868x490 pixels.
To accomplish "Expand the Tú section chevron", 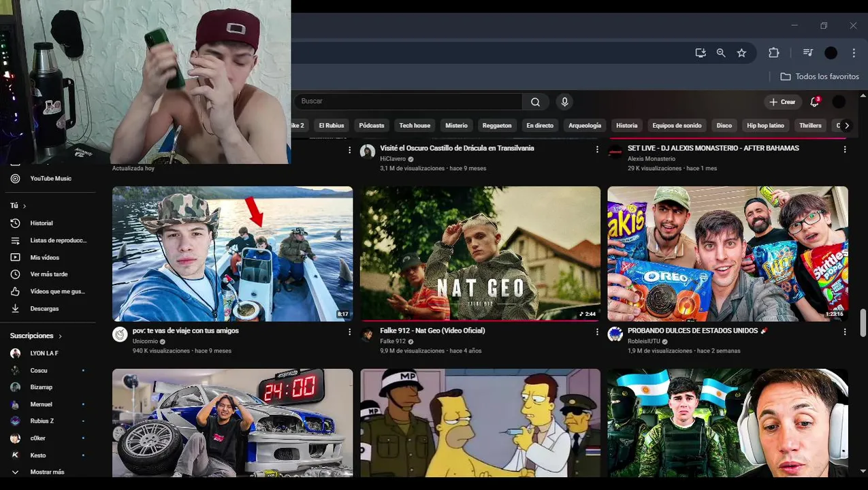I will pyautogui.click(x=25, y=206).
